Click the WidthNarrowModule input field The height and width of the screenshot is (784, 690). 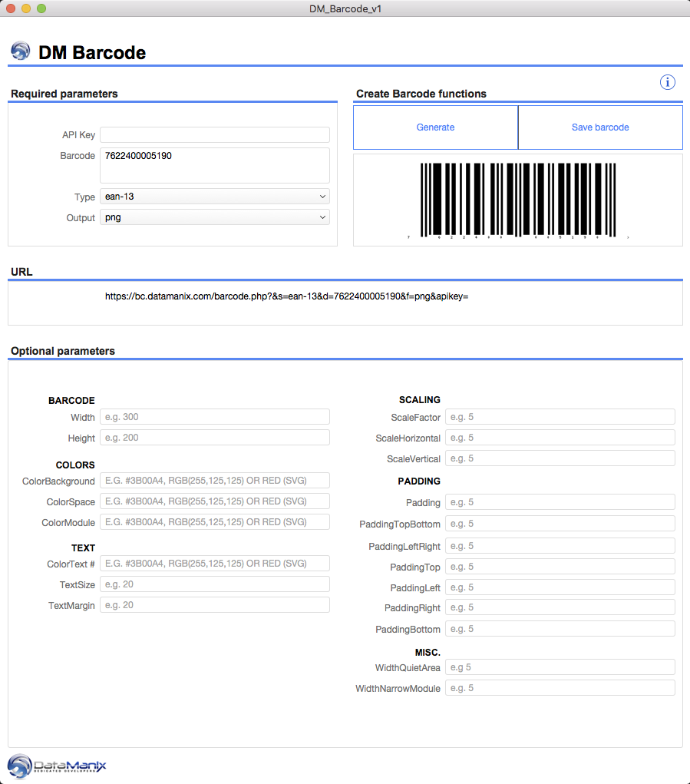[x=560, y=688]
